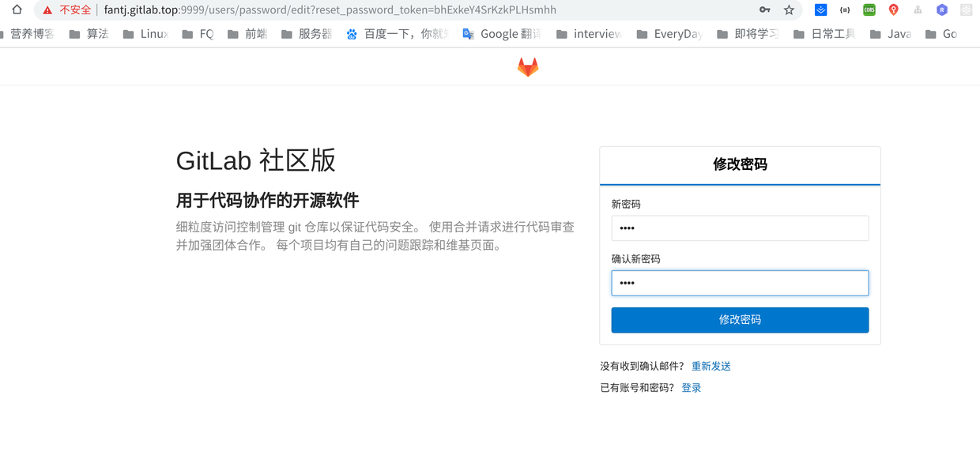Click the 用于代码协作的开源软件 subtitle
Viewport: 980px width, 467px height.
[267, 200]
